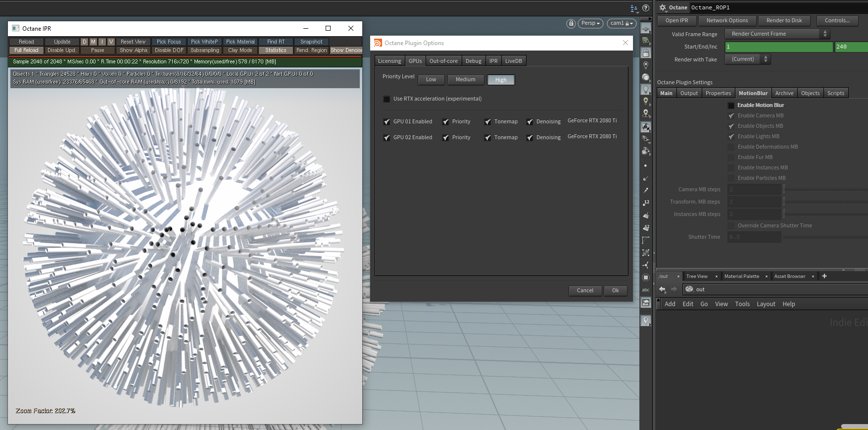Click the sunglasses display filter icon
The image size is (868, 430).
click(x=646, y=139)
